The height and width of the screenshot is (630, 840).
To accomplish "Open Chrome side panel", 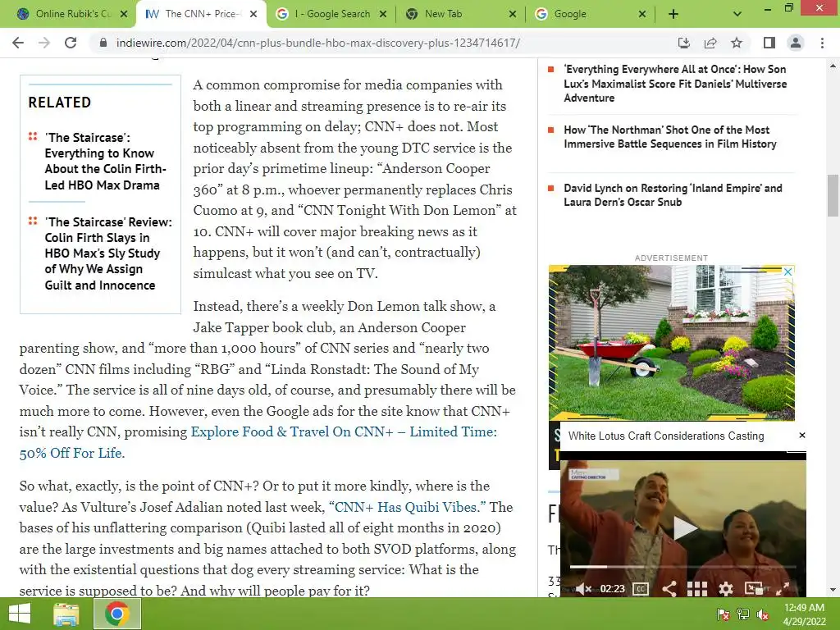I will [x=769, y=43].
